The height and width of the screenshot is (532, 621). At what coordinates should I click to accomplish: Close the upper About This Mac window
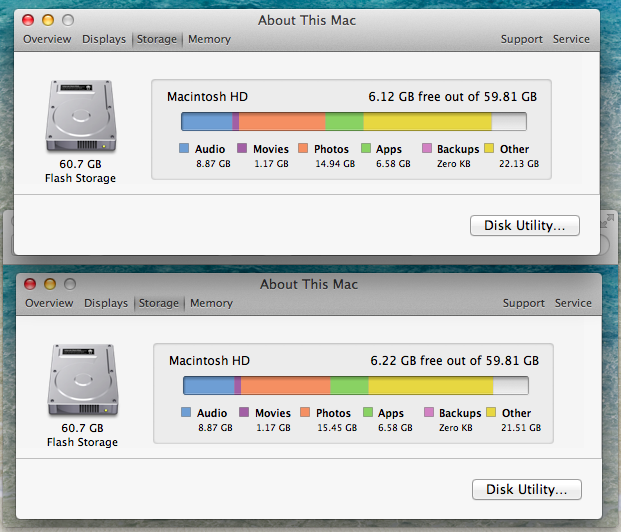[28, 20]
